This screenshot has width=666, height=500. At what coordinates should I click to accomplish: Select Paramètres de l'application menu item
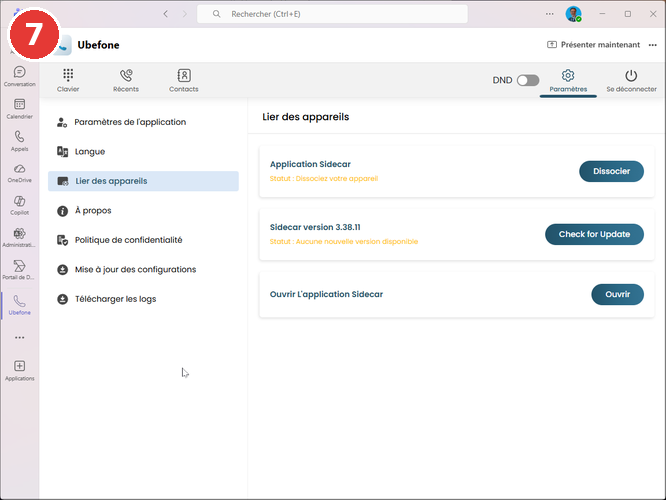pos(143,122)
